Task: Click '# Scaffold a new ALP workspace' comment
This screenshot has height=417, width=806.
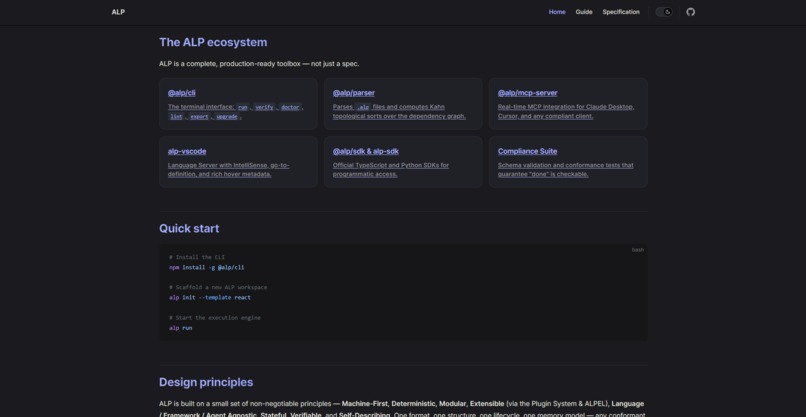Action: point(218,287)
